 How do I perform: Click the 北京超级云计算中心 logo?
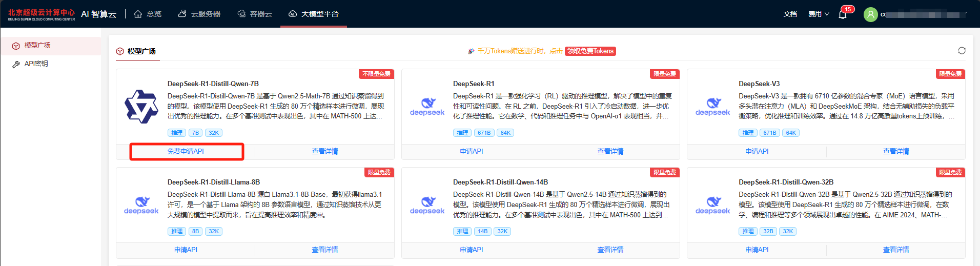41,14
